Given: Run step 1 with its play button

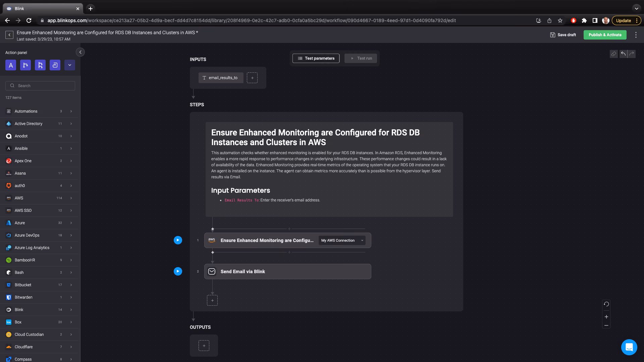Looking at the screenshot, I should pyautogui.click(x=178, y=240).
